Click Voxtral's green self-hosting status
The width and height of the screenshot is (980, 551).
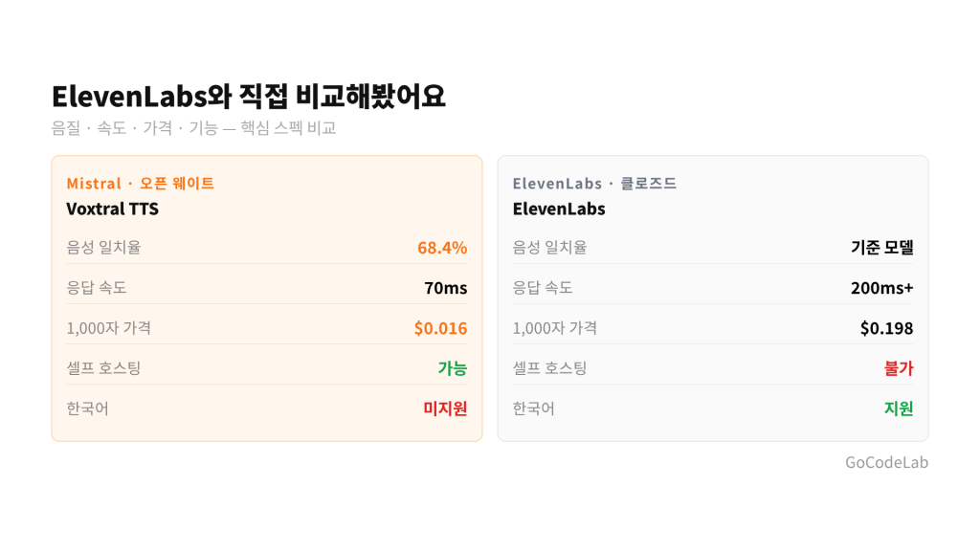pyautogui.click(x=453, y=368)
